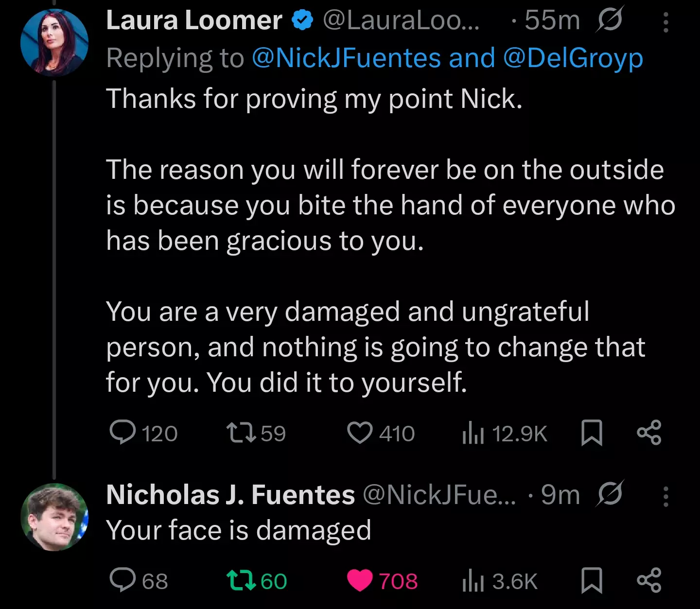This screenshot has height=609, width=700.
Task: View analytics showing 12.9K views
Action: [505, 433]
